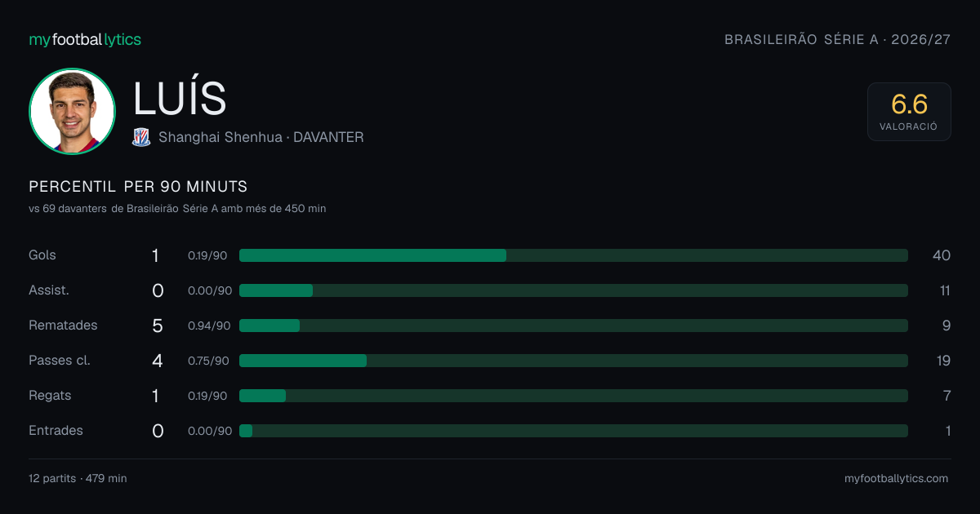Click the Passes cl. percentile bar

(x=573, y=361)
